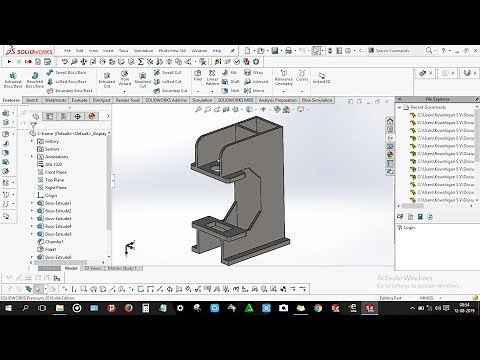Image resolution: width=480 pixels, height=360 pixels.
Task: Switch to the Sketch tab
Action: tap(32, 100)
